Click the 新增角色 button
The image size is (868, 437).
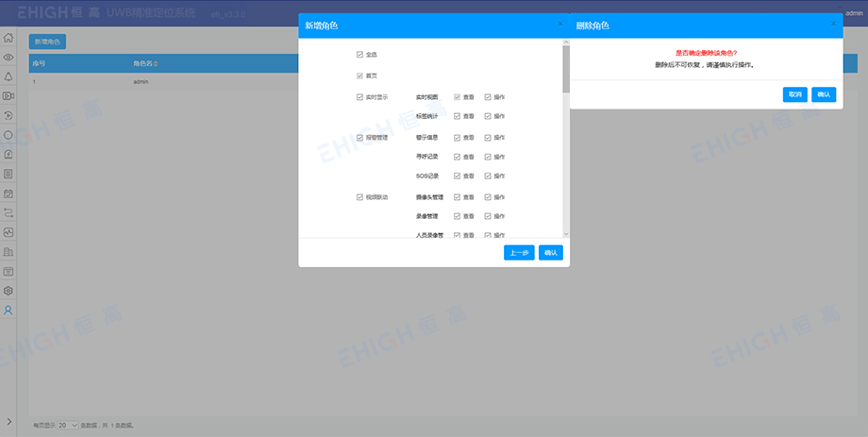(48, 42)
